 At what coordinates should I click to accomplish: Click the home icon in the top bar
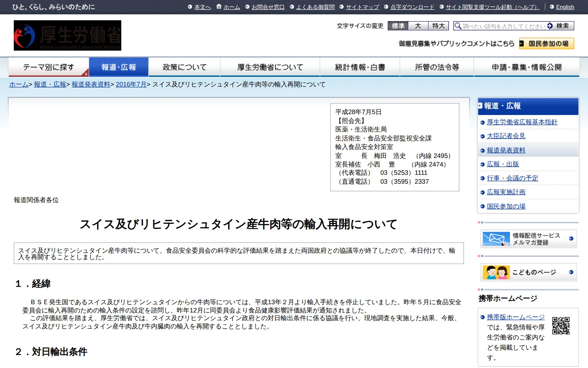pyautogui.click(x=219, y=7)
